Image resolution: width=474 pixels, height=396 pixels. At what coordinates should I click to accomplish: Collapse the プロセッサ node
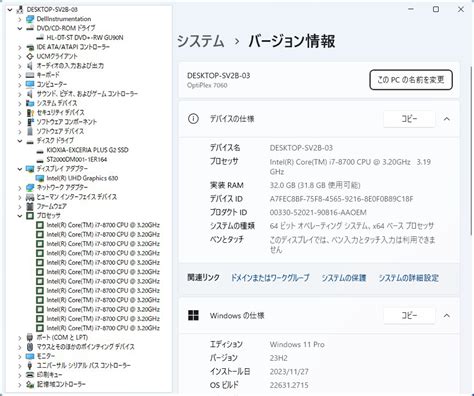[20, 216]
